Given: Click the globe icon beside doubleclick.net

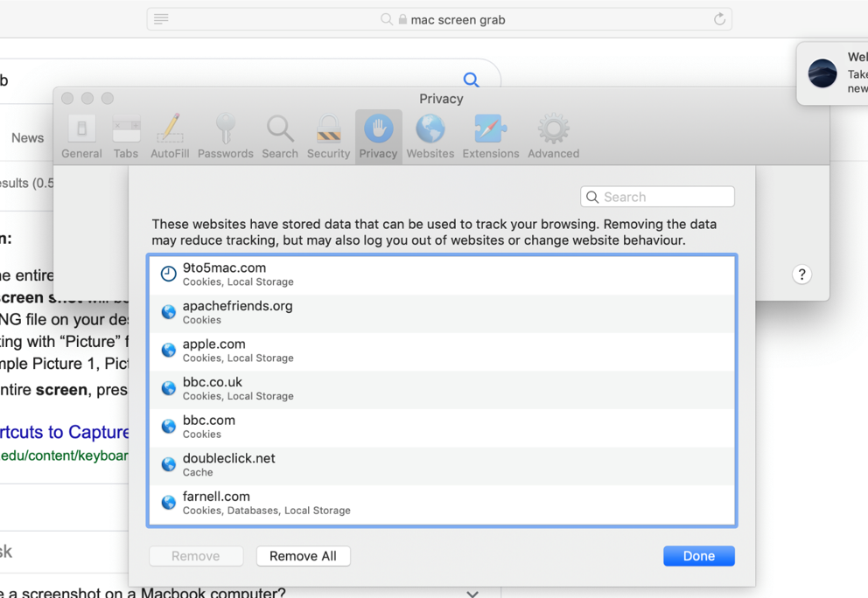Looking at the screenshot, I should [x=168, y=465].
